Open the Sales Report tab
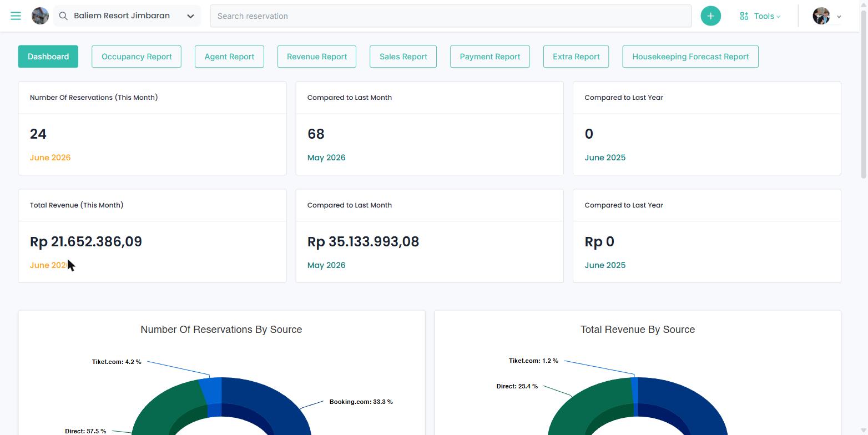 [403, 57]
